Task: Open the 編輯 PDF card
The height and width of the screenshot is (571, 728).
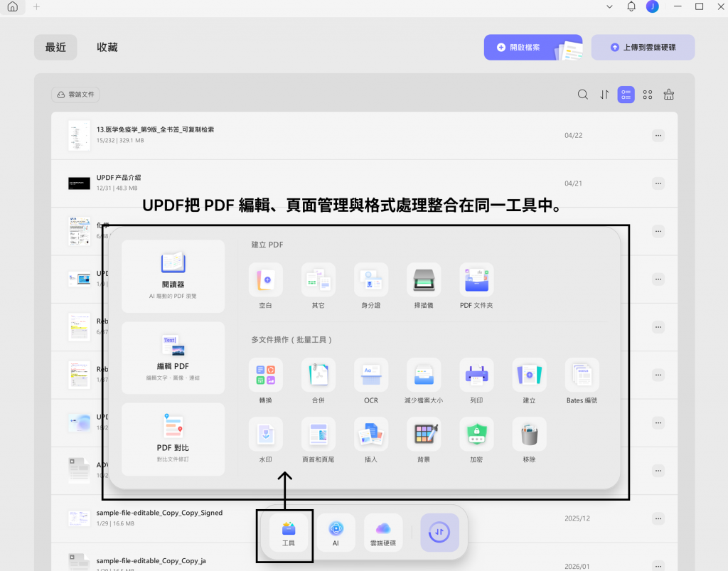Action: pyautogui.click(x=173, y=358)
